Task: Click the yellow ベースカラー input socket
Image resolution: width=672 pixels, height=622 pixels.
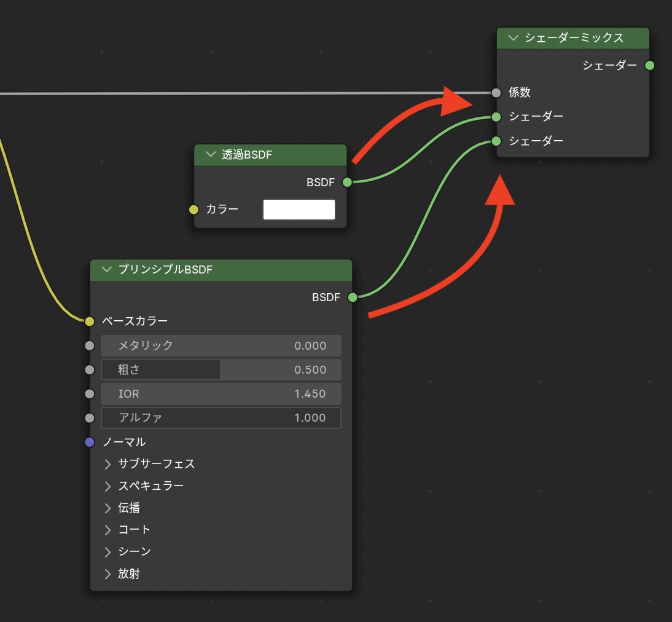Action: [90, 321]
